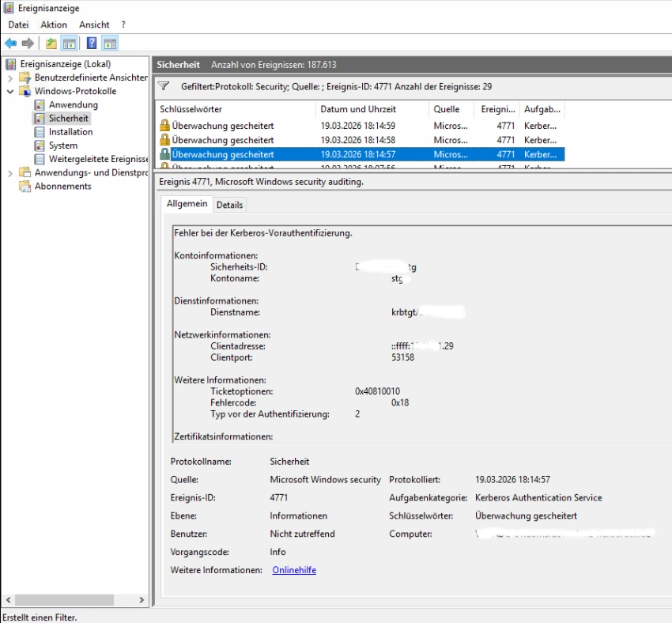This screenshot has width=672, height=623.
Task: Click the Ereignisanzeige title bar icon
Action: (8, 8)
